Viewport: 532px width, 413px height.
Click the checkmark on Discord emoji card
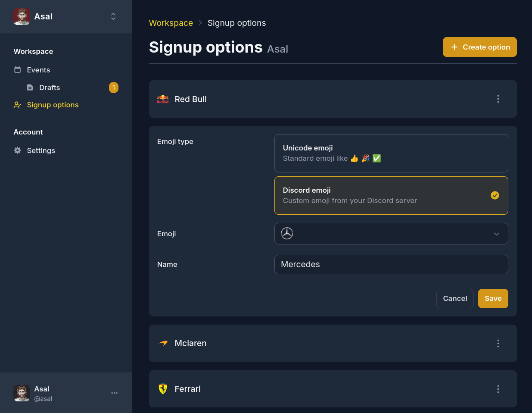[x=495, y=195]
